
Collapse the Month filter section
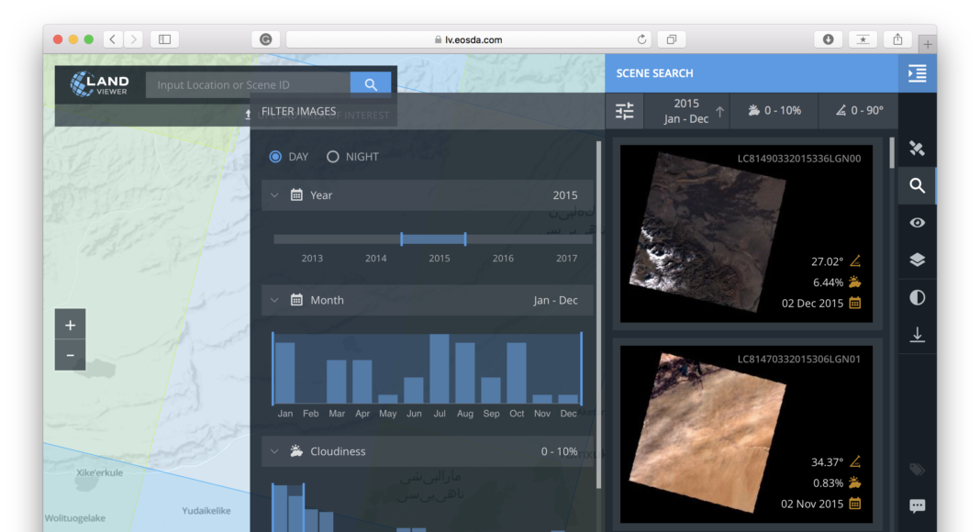point(274,300)
